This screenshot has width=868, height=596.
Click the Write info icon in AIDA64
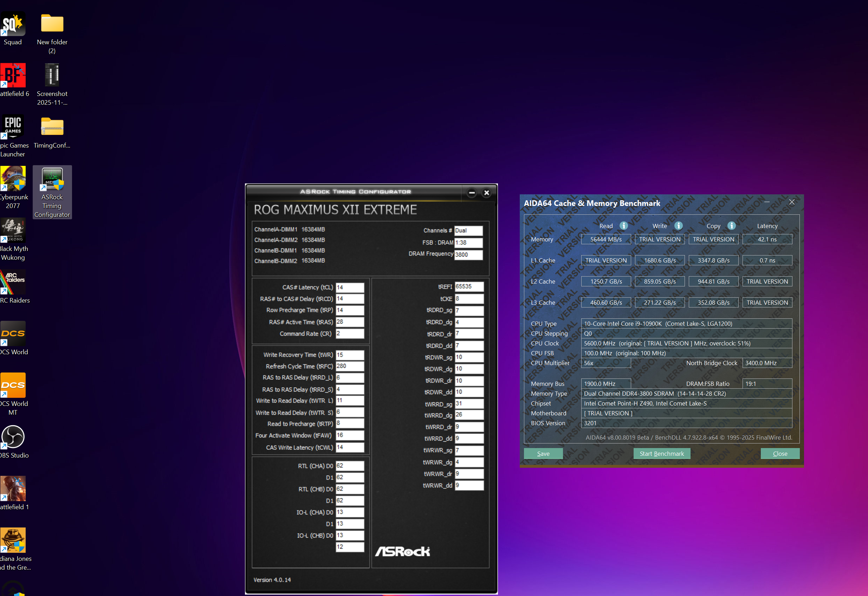pos(678,226)
